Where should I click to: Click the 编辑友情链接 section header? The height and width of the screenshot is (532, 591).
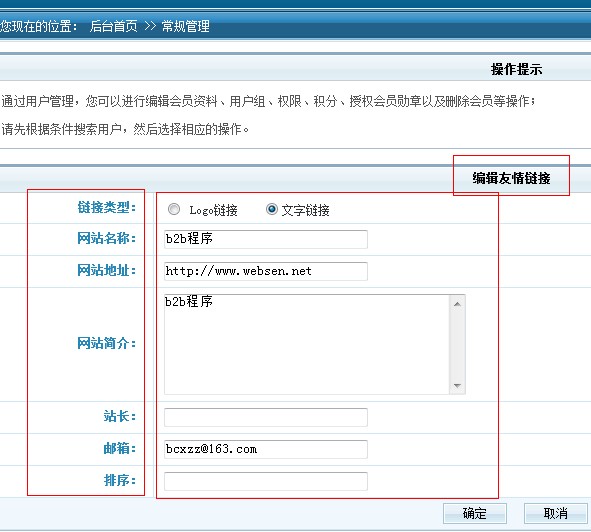[x=511, y=178]
